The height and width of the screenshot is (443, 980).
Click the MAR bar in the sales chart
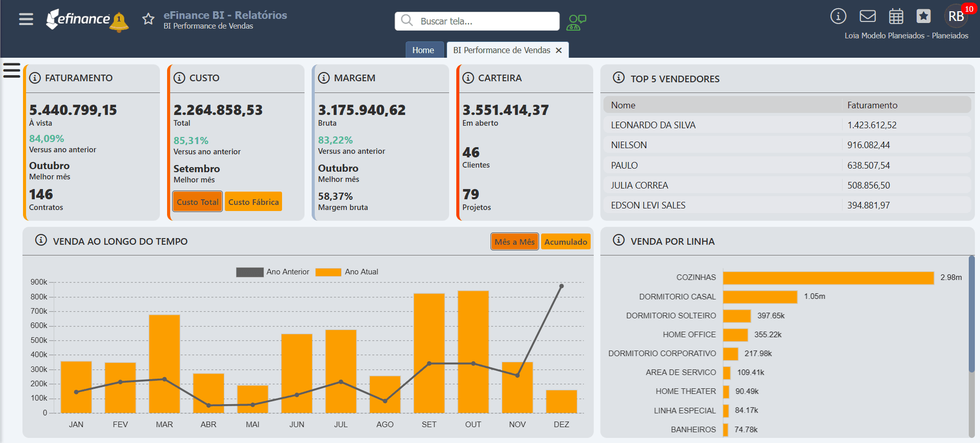point(165,364)
